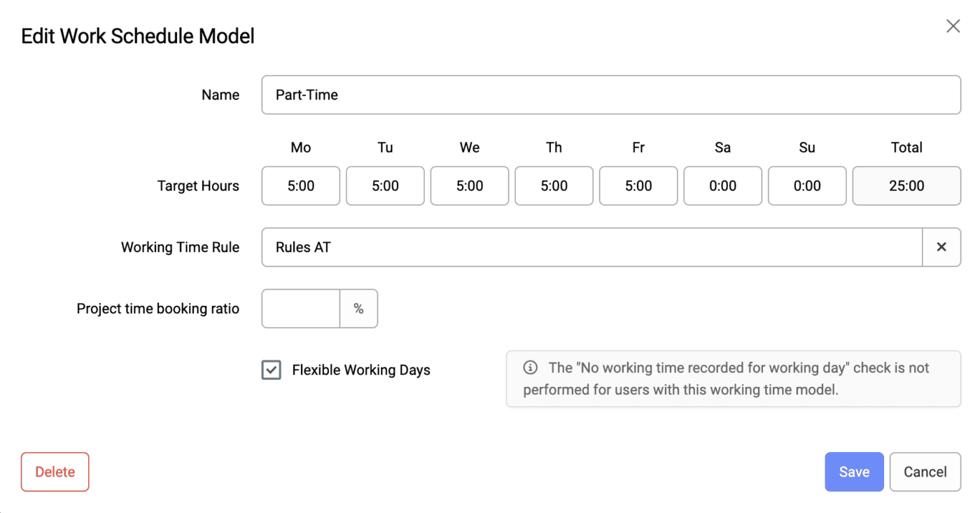Uncheck the Flexible Working Days checkbox
Image resolution: width=980 pixels, height=513 pixels.
[x=271, y=370]
